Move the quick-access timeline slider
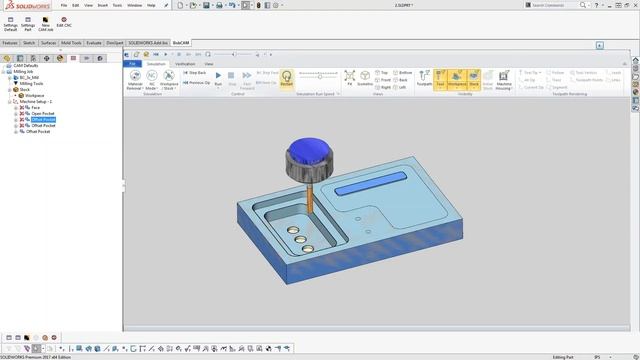This screenshot has width=640, height=360. pyautogui.click(x=234, y=54)
